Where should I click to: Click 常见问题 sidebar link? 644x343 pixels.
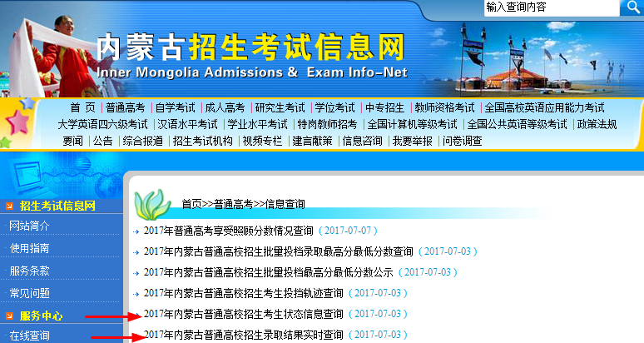click(x=29, y=292)
